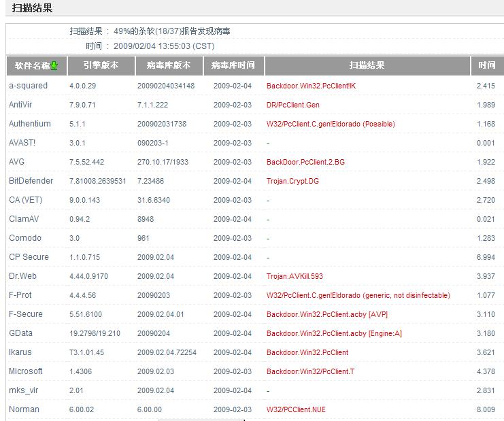
Task: Select the a-squared software name
Action: (29, 86)
